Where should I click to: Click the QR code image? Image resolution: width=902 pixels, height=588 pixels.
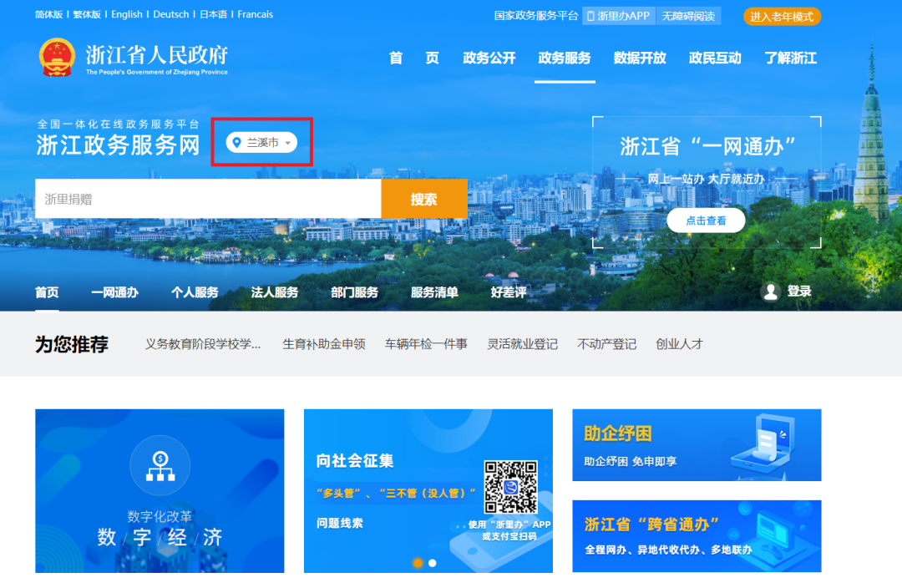(x=510, y=487)
